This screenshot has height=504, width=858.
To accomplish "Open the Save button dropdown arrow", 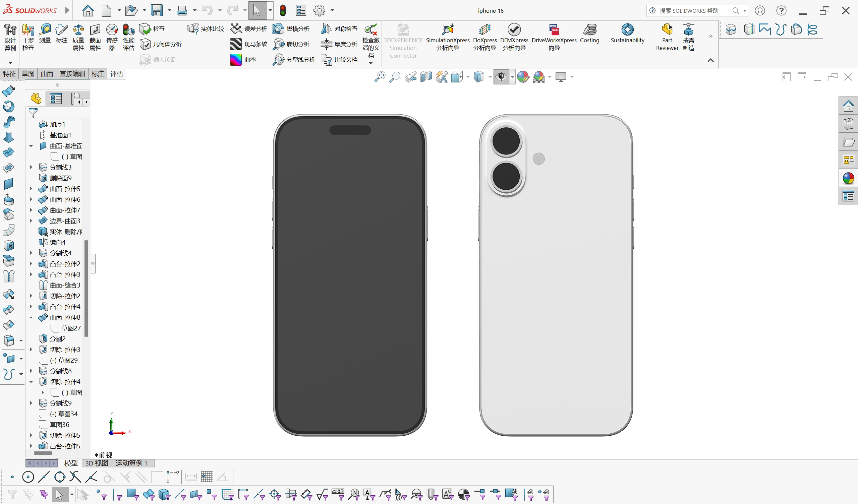I will (x=169, y=10).
